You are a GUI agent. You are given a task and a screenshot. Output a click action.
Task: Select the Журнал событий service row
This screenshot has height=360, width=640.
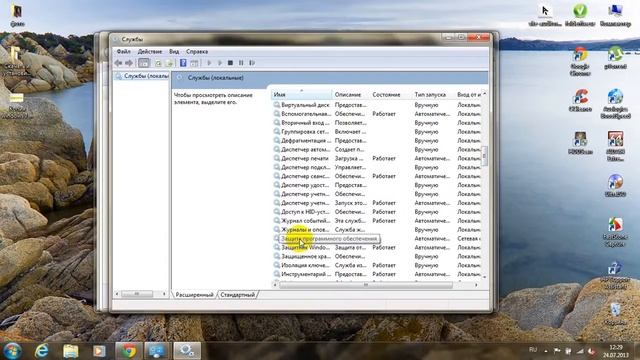pos(377,221)
